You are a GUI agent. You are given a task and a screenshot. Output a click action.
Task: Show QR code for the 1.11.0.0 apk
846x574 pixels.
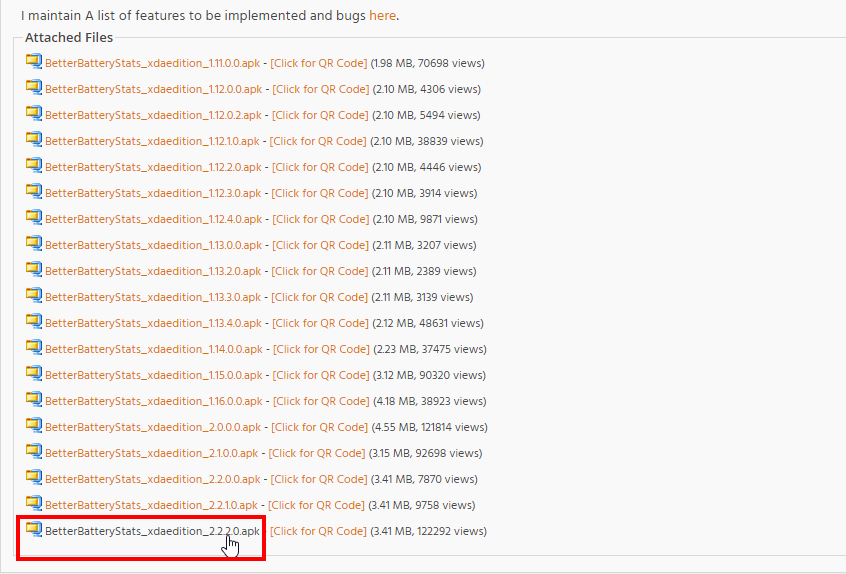318,63
